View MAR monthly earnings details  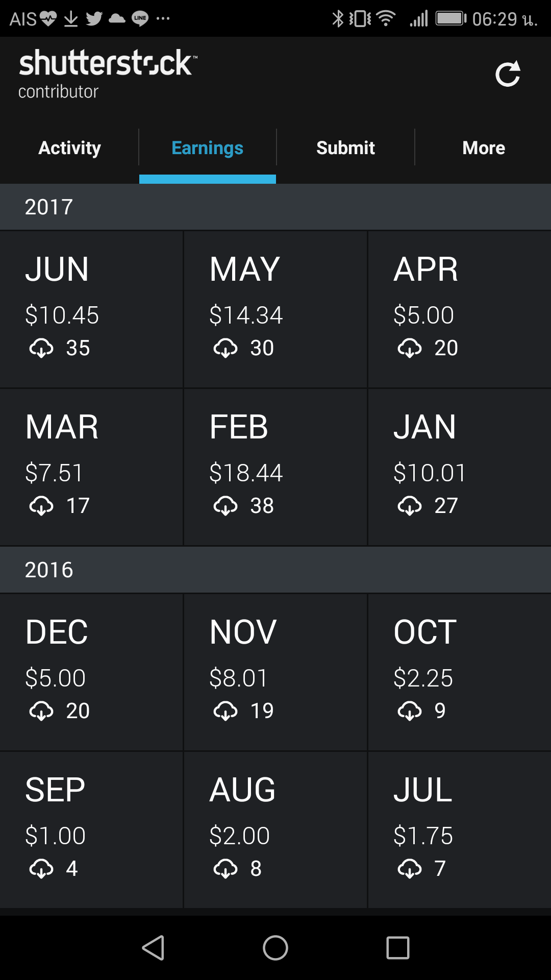tap(91, 467)
